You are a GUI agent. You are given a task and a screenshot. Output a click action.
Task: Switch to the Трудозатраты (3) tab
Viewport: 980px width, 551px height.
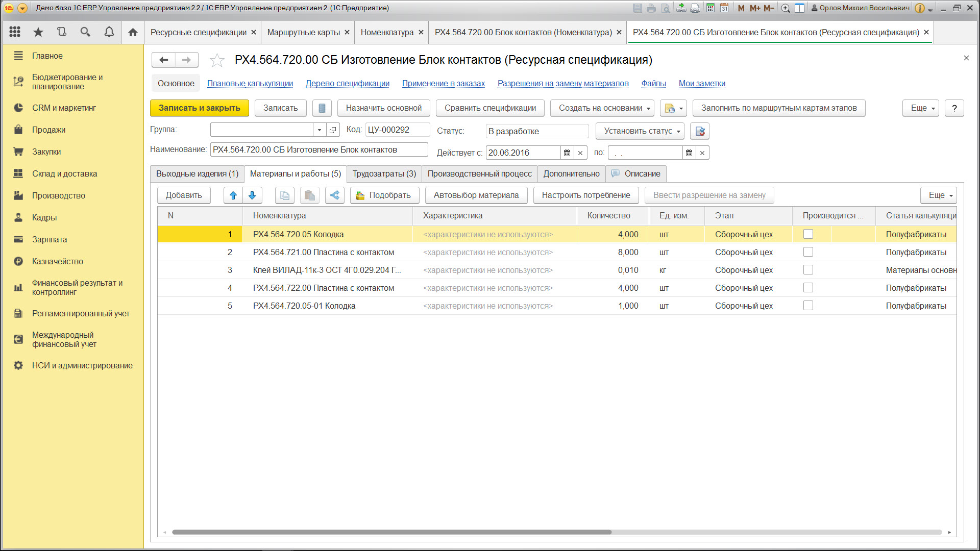click(x=384, y=174)
